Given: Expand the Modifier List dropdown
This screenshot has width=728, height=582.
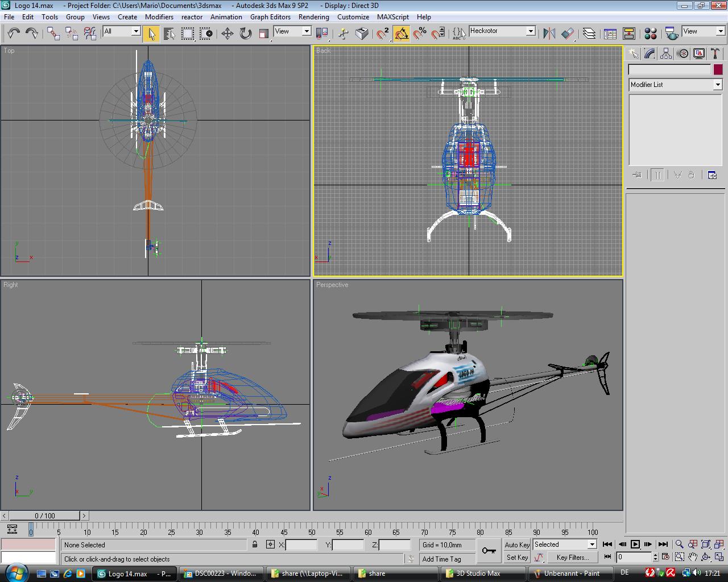Looking at the screenshot, I should tap(675, 85).
